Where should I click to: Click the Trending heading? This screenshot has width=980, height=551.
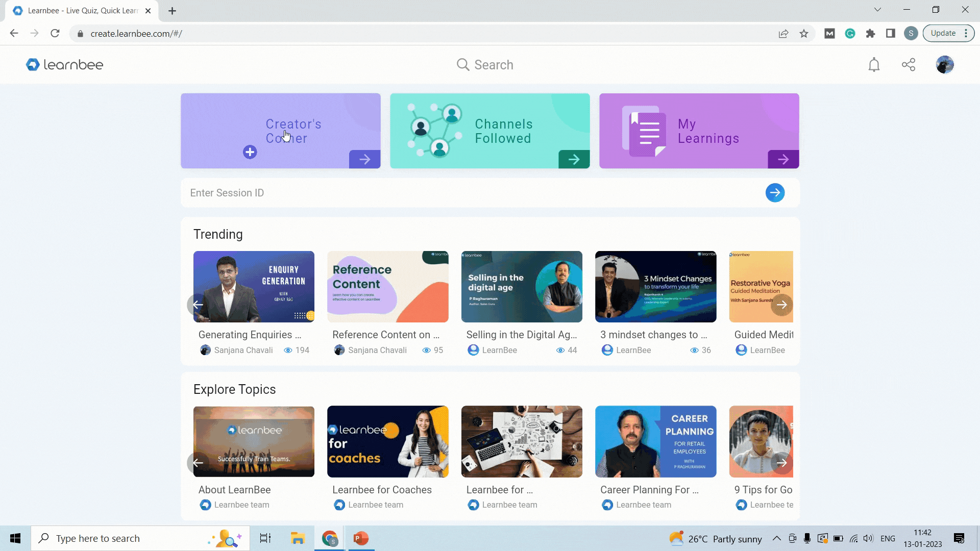click(218, 234)
